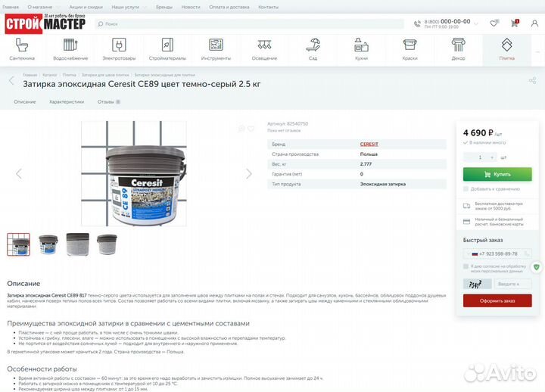Open the favorites heart icon in header
The image size is (545, 392).
click(x=494, y=23)
